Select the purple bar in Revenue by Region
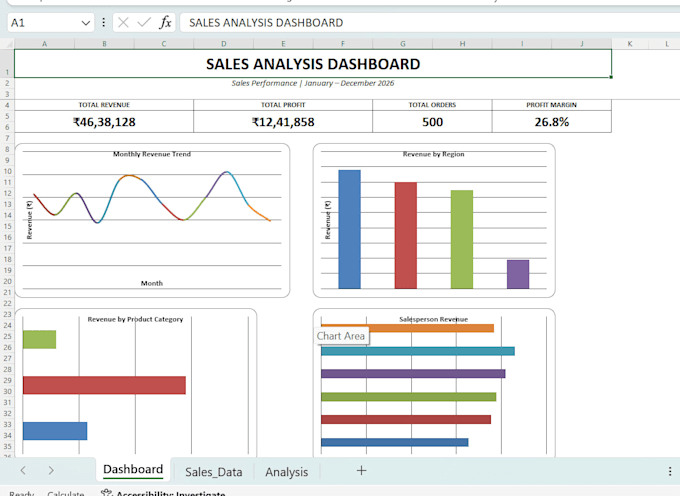 point(518,274)
